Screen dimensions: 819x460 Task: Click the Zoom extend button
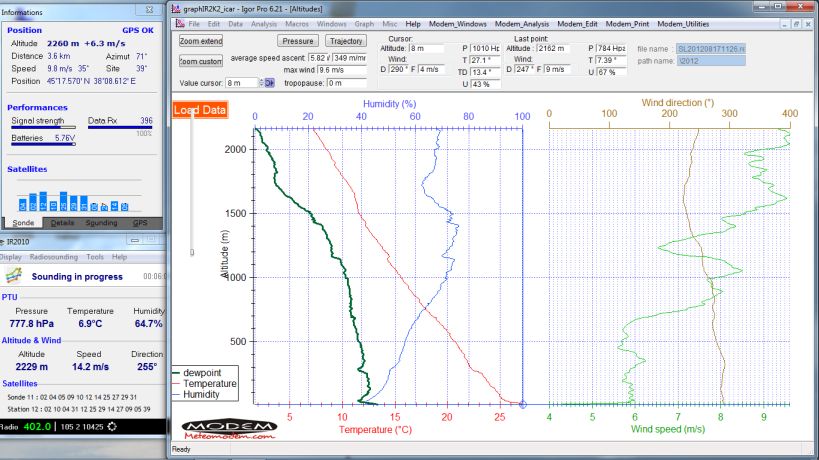(201, 41)
